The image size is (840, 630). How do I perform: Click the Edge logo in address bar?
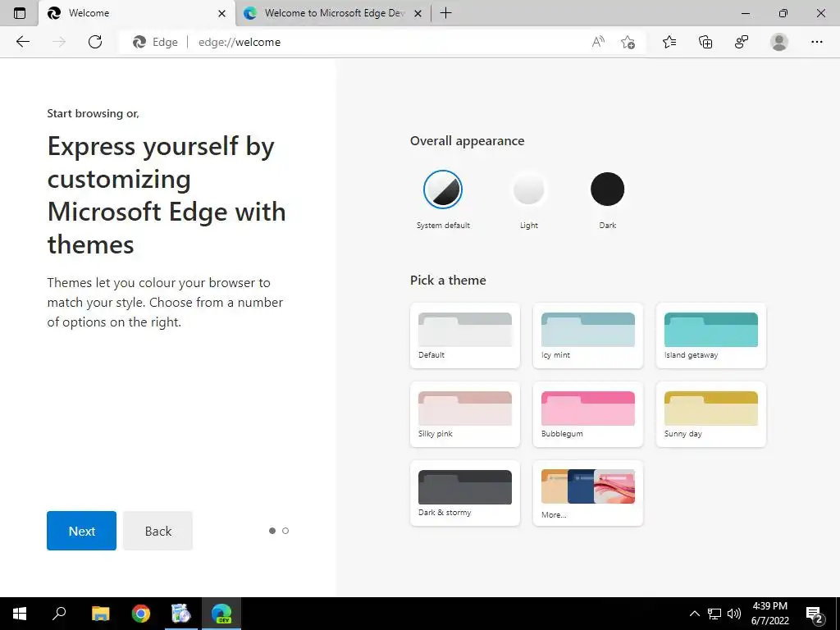(139, 42)
